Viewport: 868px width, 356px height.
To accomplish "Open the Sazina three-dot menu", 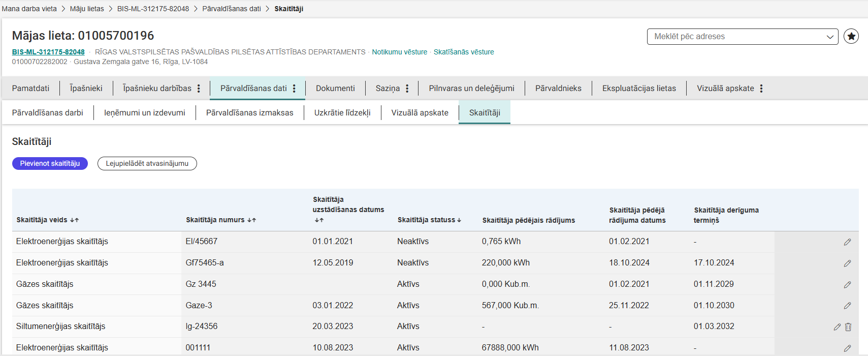I will click(407, 88).
